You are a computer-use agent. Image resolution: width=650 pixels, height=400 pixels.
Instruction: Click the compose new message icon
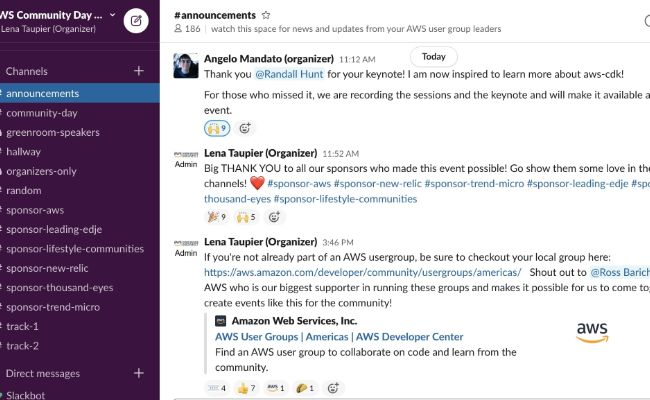point(136,20)
